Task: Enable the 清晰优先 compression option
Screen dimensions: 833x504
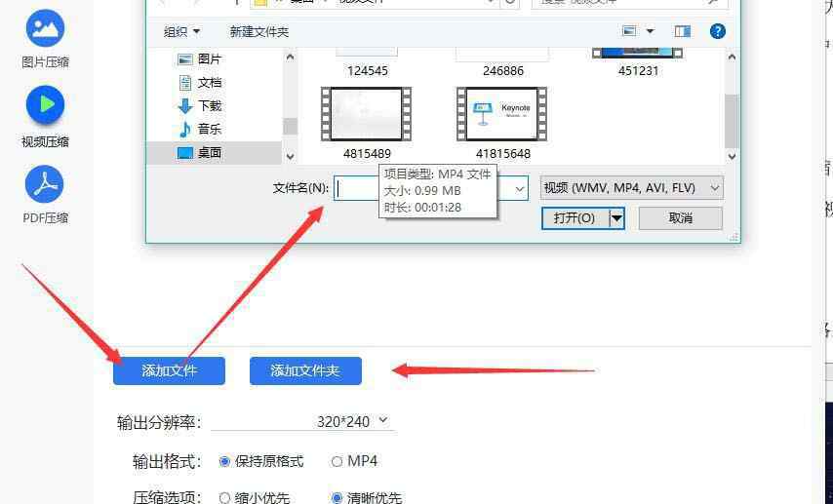Action: [337, 498]
